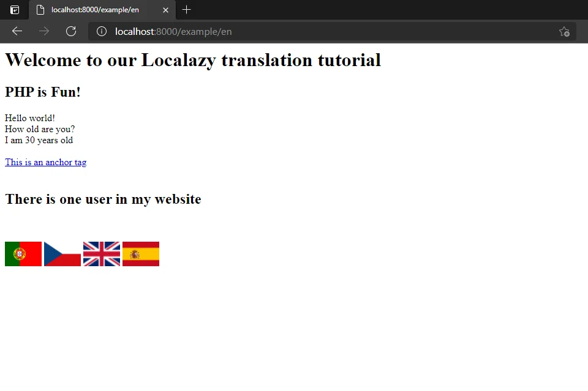588x391 pixels.
Task: Follow the 'This is an anchor tag' link
Action: click(x=45, y=162)
